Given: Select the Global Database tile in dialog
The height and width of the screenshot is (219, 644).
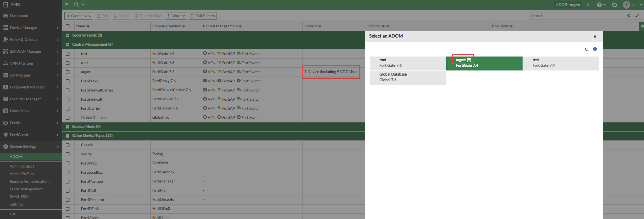Looking at the screenshot, I should (408, 78).
